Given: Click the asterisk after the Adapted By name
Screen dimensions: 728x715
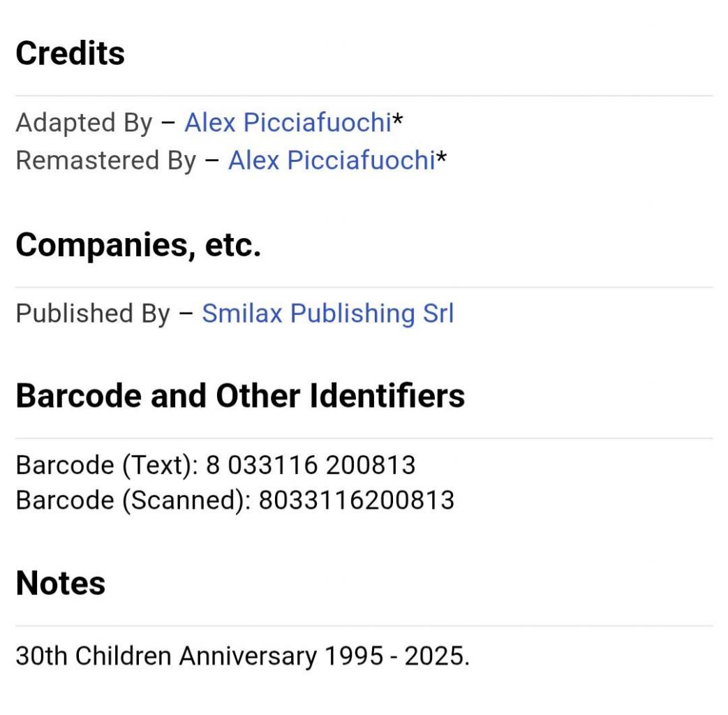Looking at the screenshot, I should coord(397,120).
